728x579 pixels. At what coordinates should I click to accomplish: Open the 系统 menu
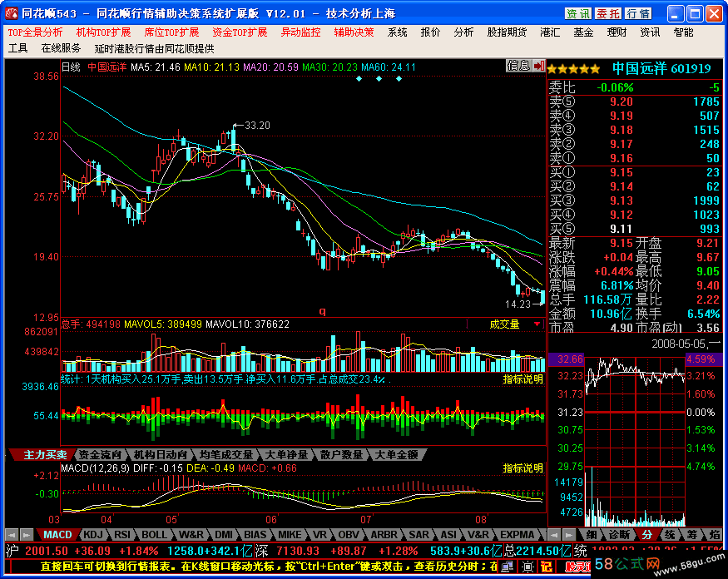(x=398, y=32)
